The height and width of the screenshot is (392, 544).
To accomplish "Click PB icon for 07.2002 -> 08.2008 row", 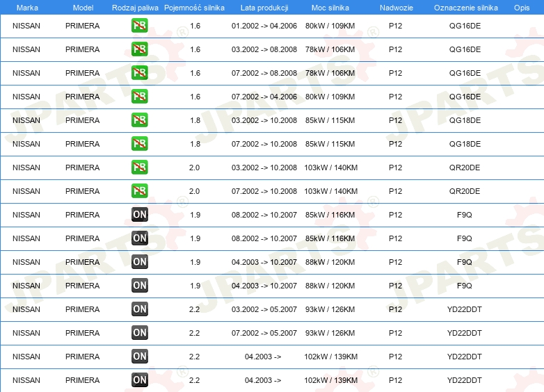I will 140,73.
